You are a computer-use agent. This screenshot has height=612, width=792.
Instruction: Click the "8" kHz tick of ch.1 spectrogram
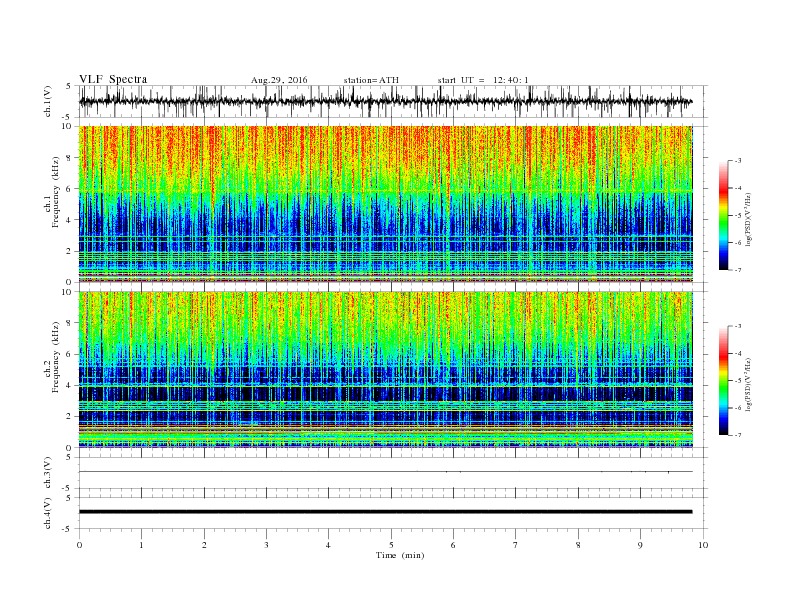(69, 158)
